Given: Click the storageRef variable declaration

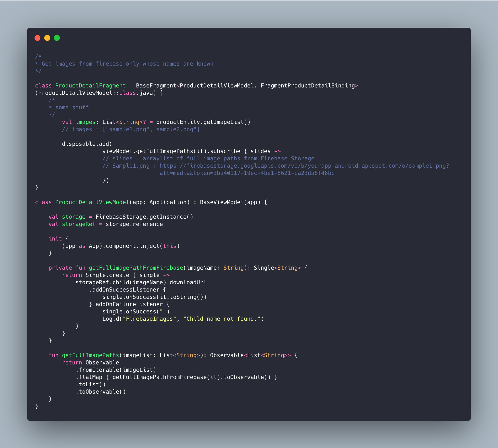Looking at the screenshot, I should pyautogui.click(x=78, y=224).
